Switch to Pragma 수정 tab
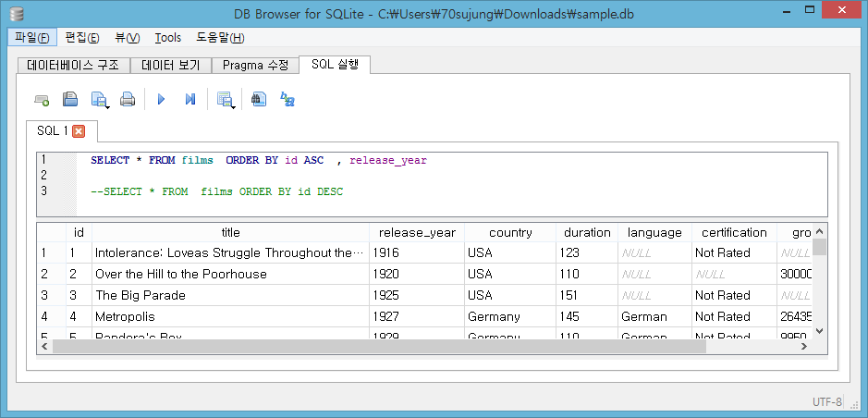 click(x=255, y=66)
